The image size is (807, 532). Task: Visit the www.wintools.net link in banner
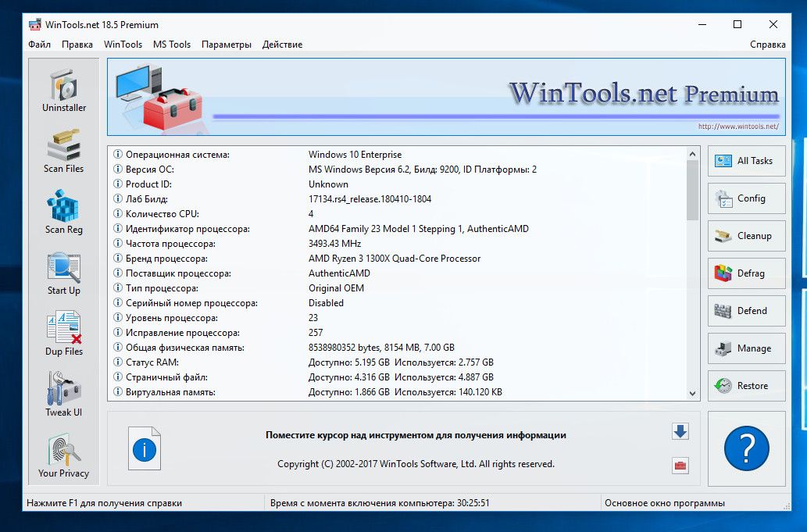pos(737,127)
